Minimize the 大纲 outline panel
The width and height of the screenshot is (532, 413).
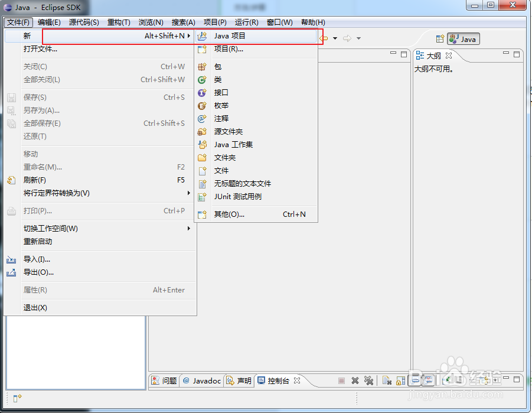click(506, 53)
